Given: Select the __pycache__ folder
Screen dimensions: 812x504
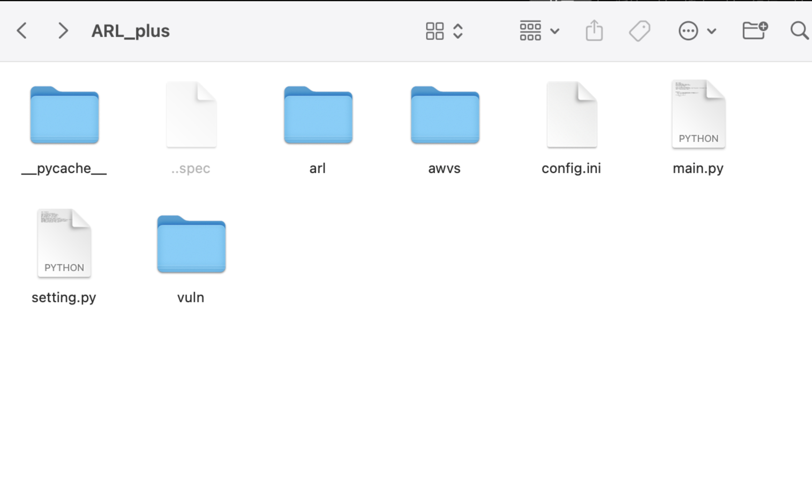Looking at the screenshot, I should (64, 115).
